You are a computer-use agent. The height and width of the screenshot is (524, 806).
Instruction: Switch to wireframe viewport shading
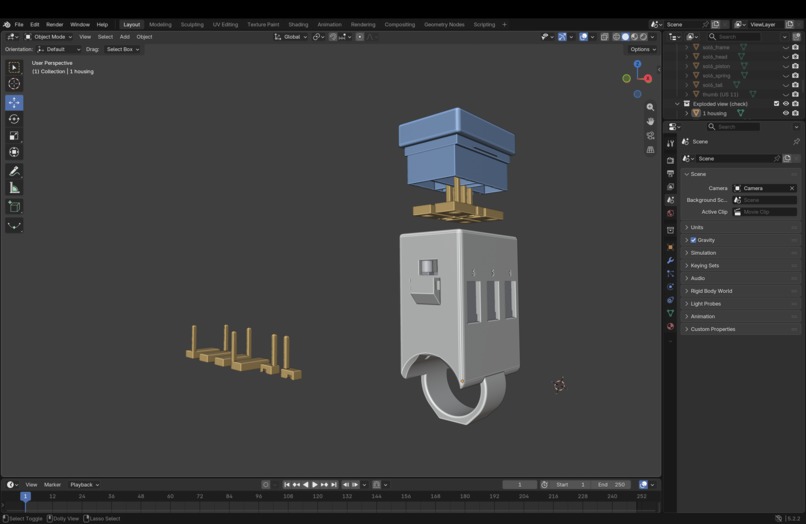pyautogui.click(x=616, y=37)
